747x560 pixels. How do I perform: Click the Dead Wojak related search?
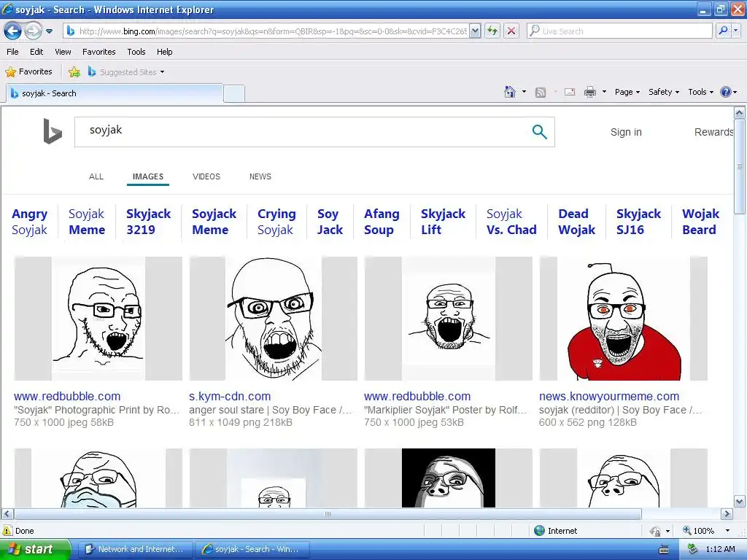[x=576, y=222]
